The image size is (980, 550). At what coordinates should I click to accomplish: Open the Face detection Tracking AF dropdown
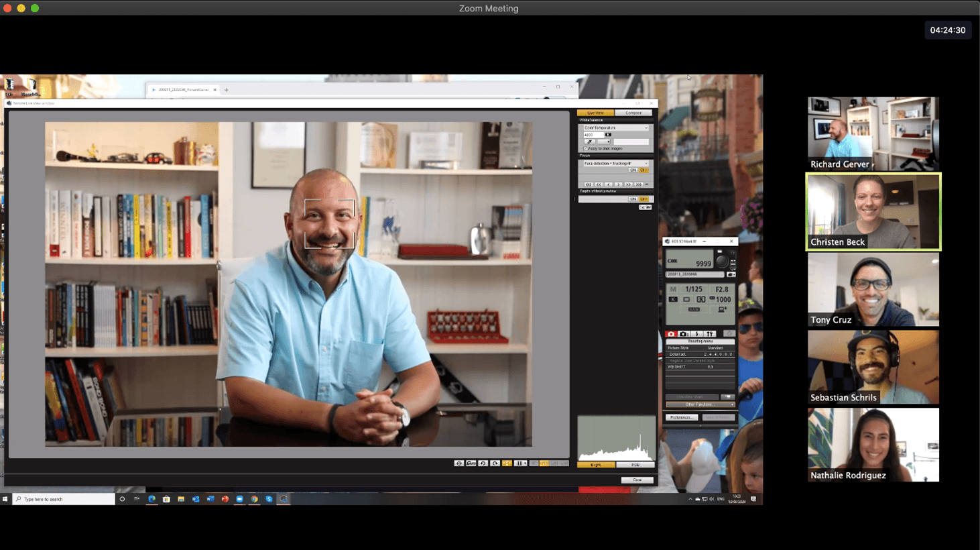615,163
